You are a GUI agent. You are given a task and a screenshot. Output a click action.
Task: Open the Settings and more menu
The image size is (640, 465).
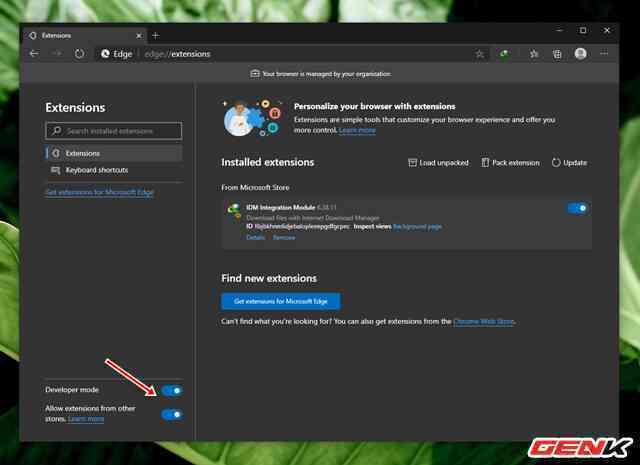click(604, 53)
